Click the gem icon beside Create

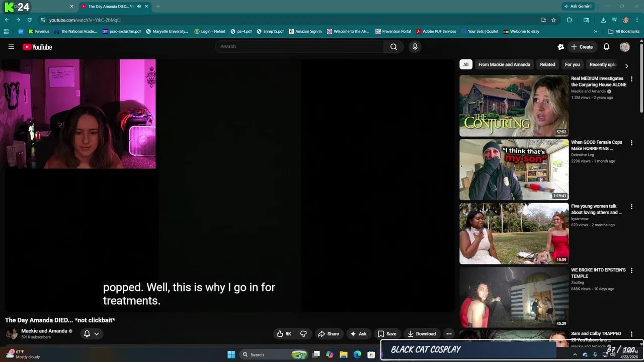point(561,47)
